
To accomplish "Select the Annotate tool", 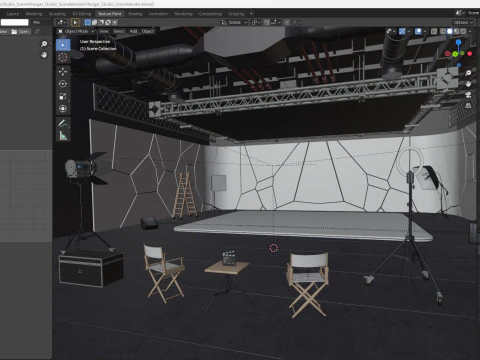I will click(63, 123).
